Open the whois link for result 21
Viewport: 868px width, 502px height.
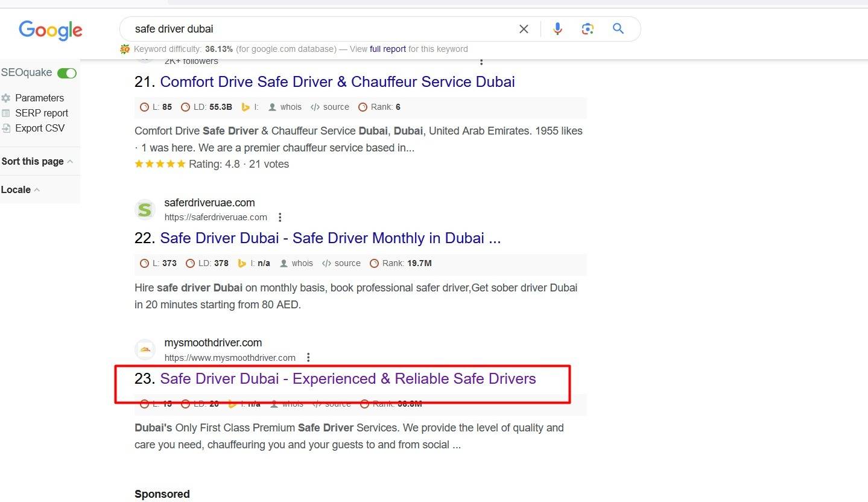pyautogui.click(x=285, y=107)
